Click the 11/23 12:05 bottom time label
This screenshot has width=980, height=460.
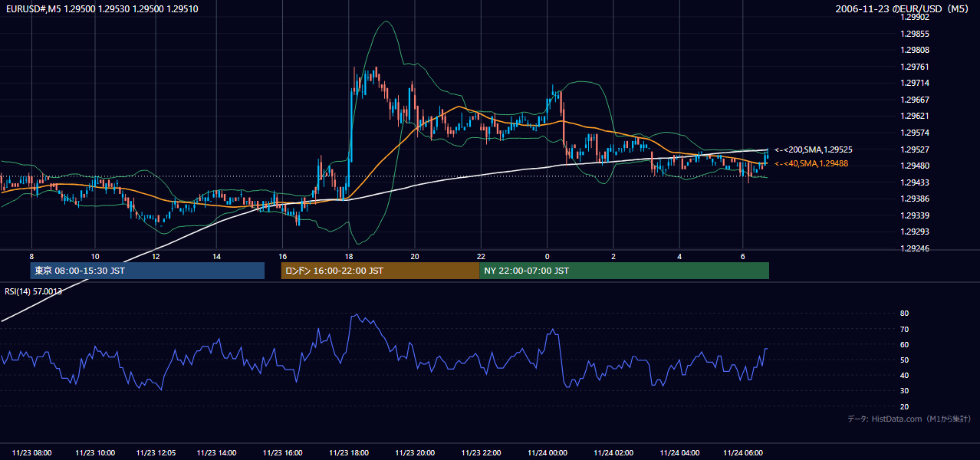tap(156, 452)
